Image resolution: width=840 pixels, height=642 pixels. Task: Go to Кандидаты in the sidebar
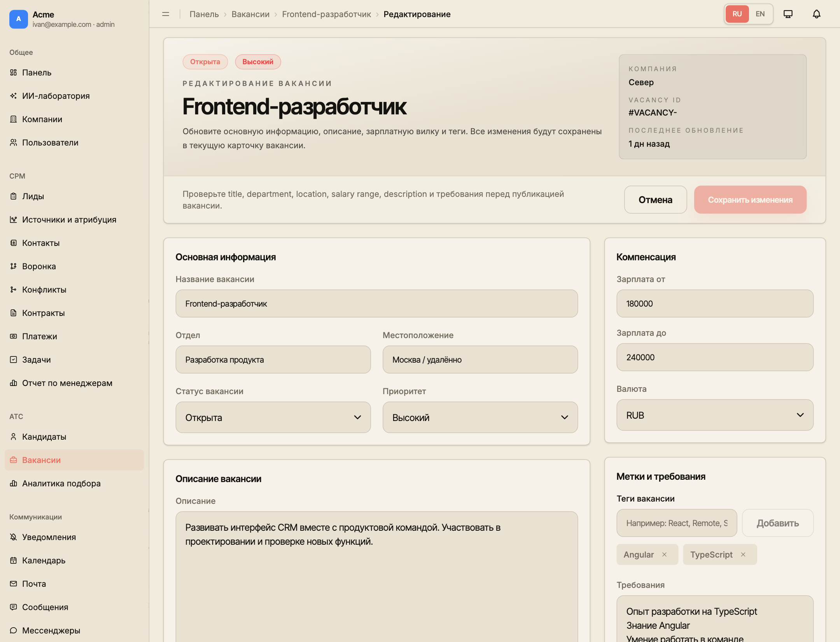(x=74, y=437)
